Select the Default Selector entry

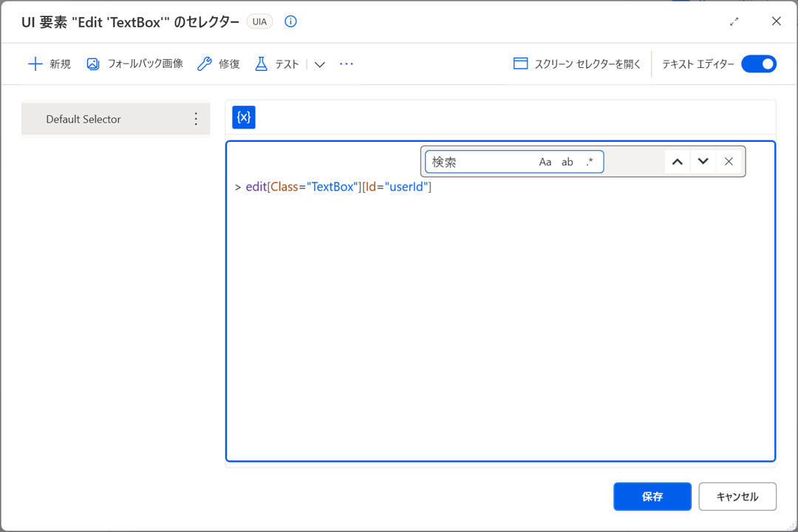(115, 119)
